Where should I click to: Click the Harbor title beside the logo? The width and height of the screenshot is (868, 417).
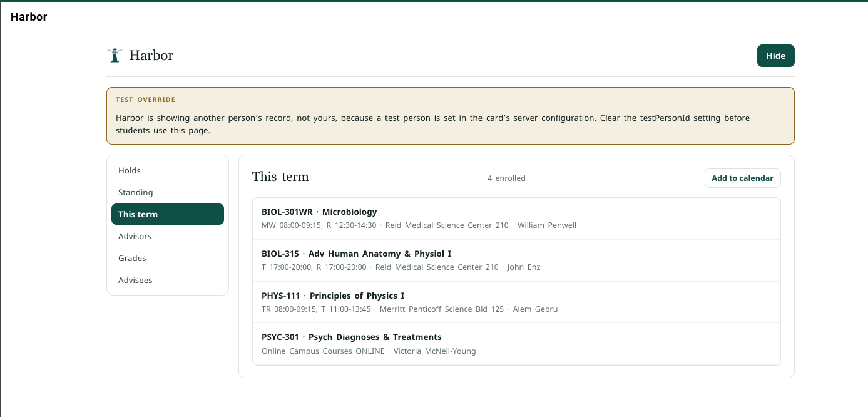(151, 55)
